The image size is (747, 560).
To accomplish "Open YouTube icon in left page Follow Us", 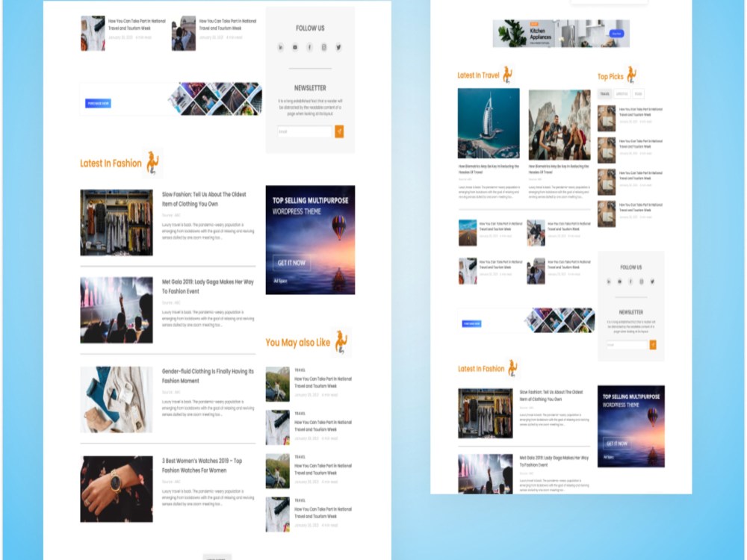I will tap(295, 47).
